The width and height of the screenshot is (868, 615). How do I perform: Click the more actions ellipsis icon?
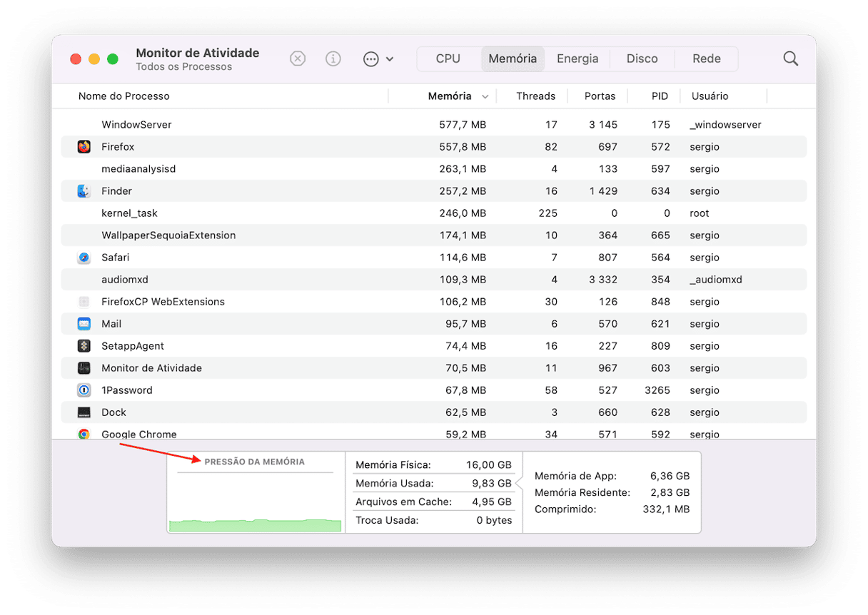[x=371, y=59]
